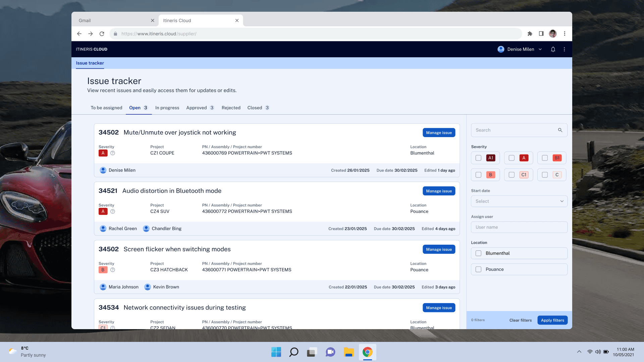Viewport: 644px width, 362px height.
Task: Click Apply filters button
Action: [552, 320]
